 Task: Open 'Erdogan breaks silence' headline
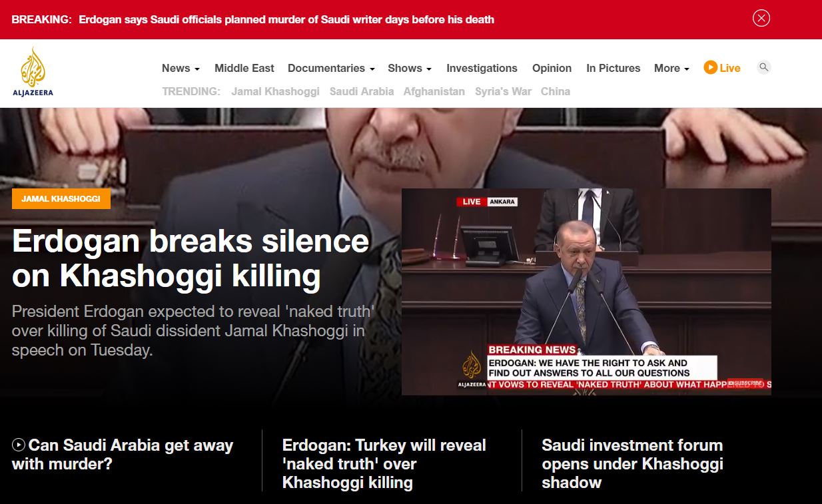coord(191,258)
